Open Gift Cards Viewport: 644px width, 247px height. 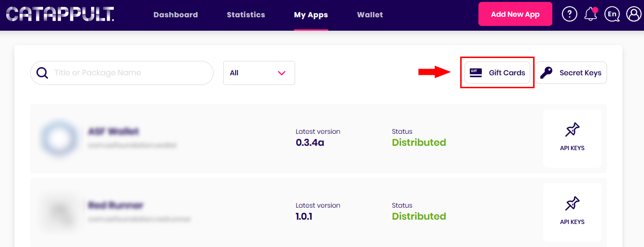point(497,73)
